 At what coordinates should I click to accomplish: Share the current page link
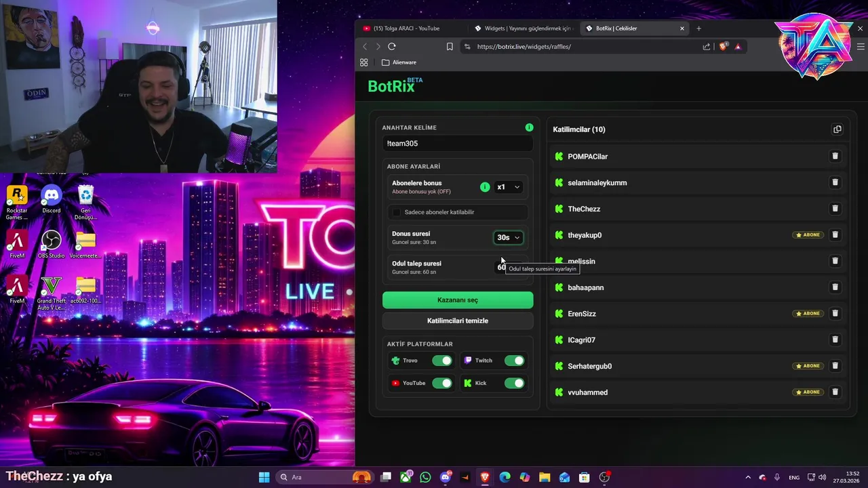click(707, 46)
